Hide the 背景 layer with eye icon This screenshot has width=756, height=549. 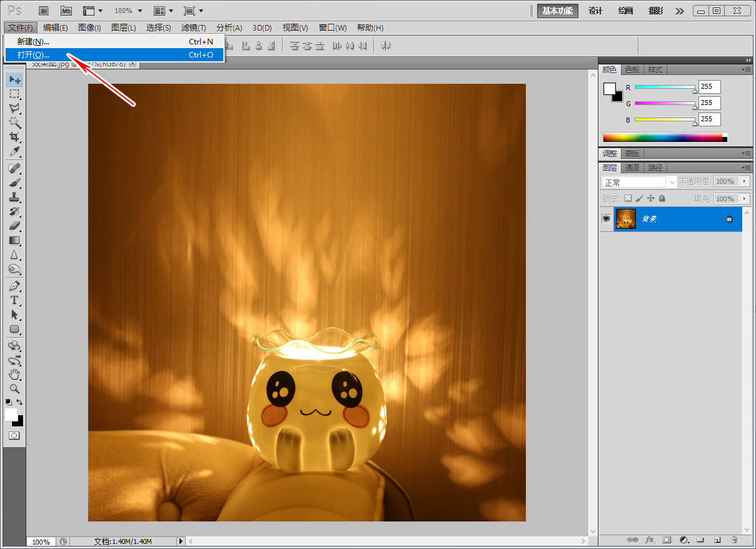tap(605, 219)
